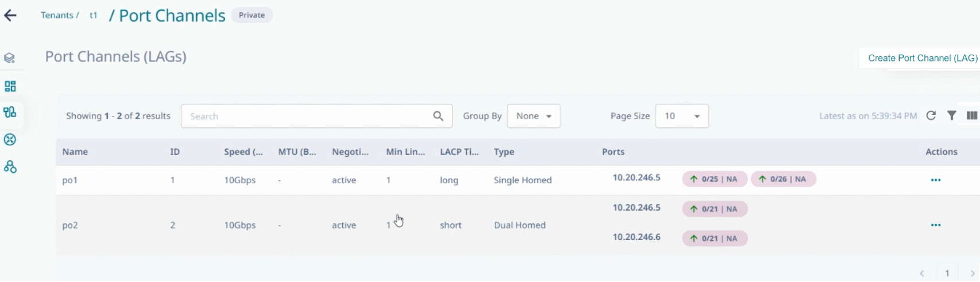Screen dimensions: 980x282
Task: Open the bottom network nodes sidebar icon
Action: [10, 167]
